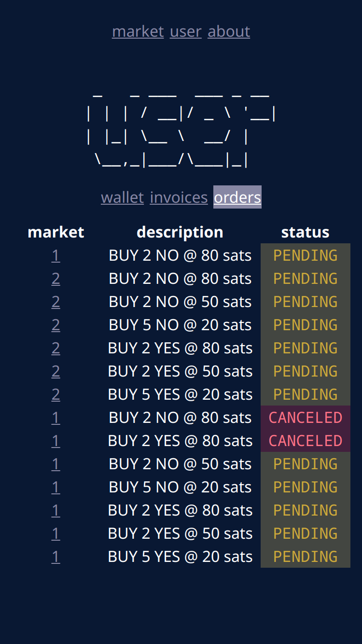Open market 1 link for BUY 5 NO @ 20 sats
The width and height of the screenshot is (362, 644).
tap(56, 487)
